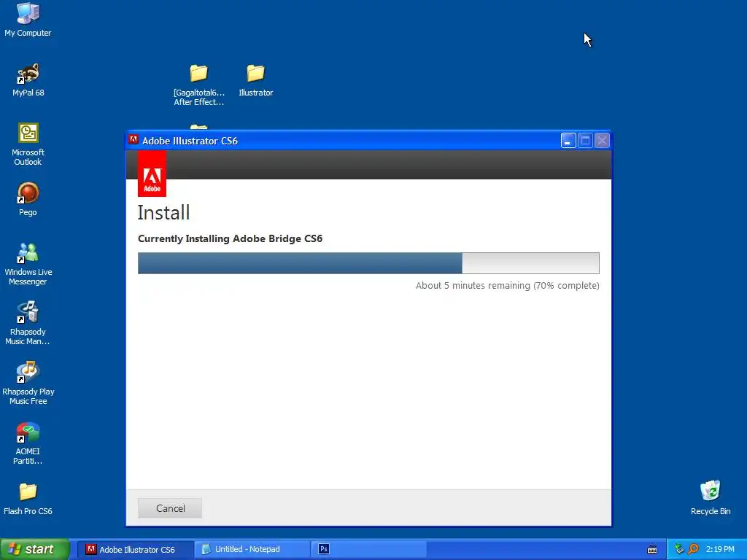Switch to Adobe Illustrator CS6 taskbar button
The height and width of the screenshot is (560, 747).
pyautogui.click(x=135, y=549)
